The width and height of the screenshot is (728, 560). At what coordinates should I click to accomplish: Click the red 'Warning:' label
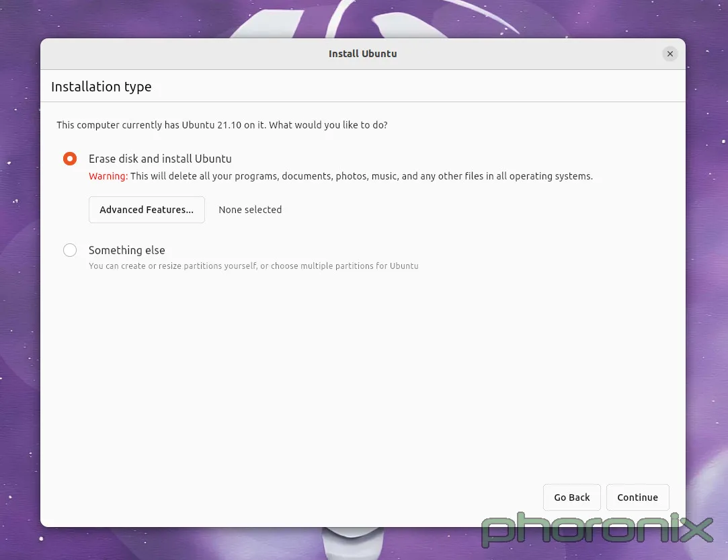tap(108, 176)
